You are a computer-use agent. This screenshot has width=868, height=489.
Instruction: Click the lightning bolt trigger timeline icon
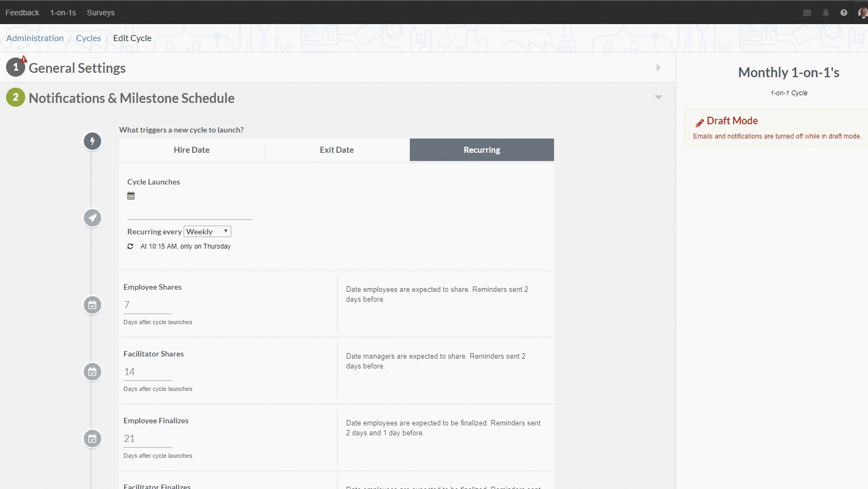(x=93, y=141)
